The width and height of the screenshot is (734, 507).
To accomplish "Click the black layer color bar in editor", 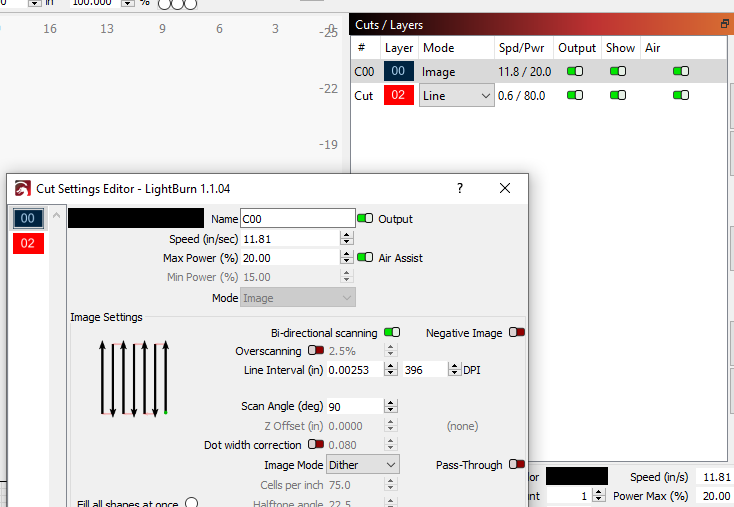I will 135,218.
